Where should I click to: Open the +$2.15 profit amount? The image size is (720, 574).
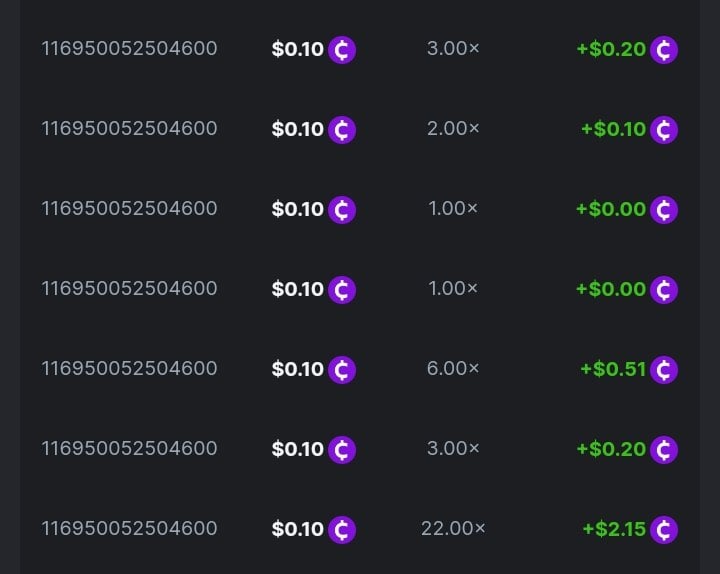[614, 528]
